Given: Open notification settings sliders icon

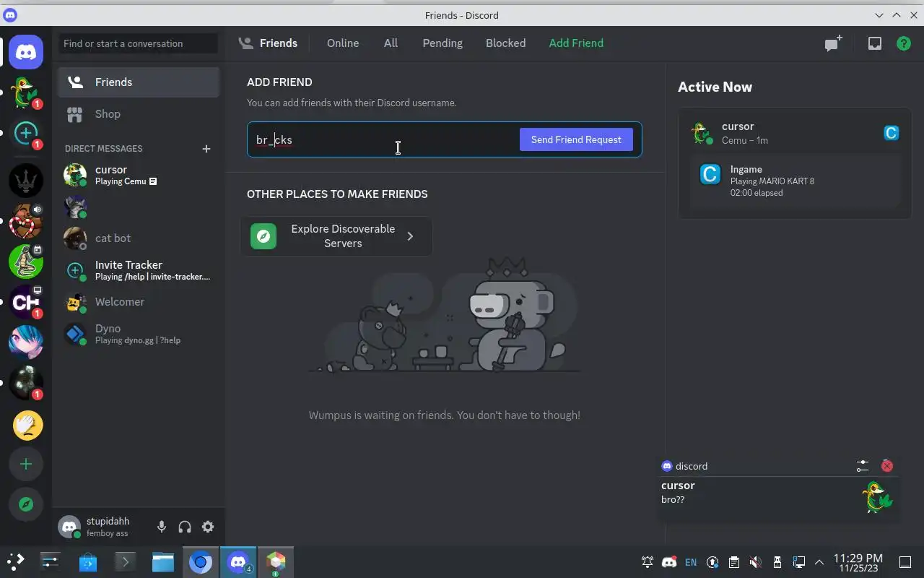Looking at the screenshot, I should pyautogui.click(x=863, y=466).
